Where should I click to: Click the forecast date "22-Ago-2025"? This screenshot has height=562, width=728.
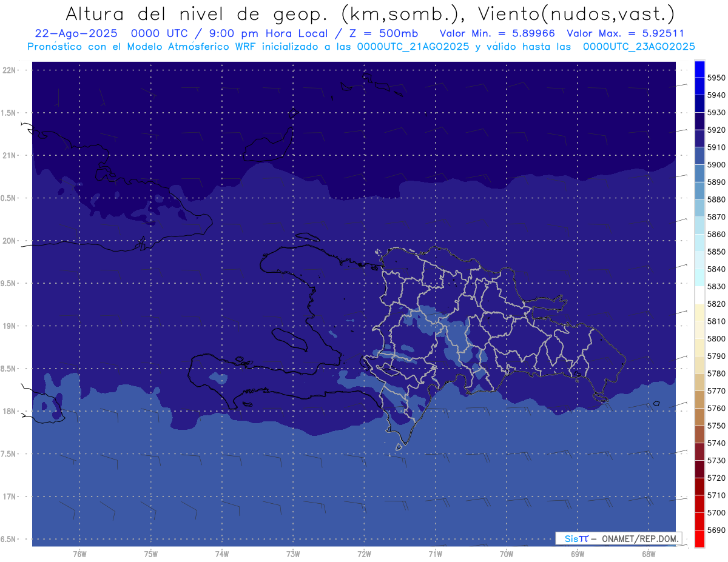point(76,33)
